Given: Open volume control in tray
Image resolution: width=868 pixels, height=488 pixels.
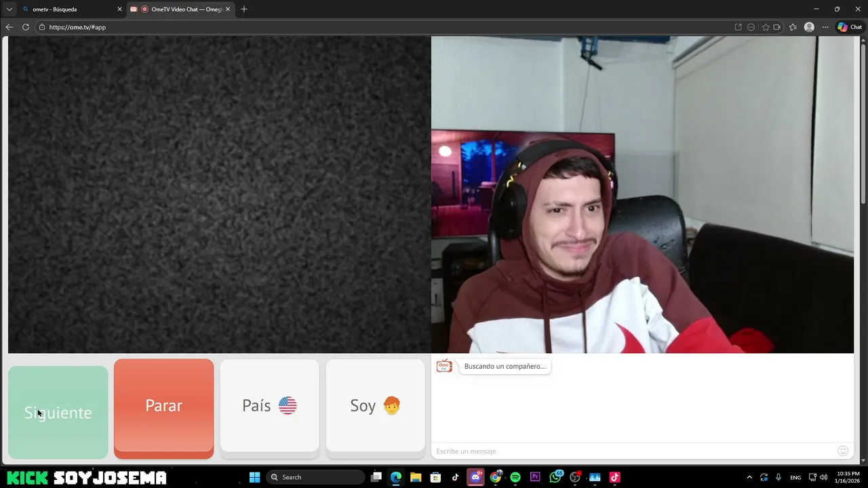Looking at the screenshot, I should (x=823, y=477).
